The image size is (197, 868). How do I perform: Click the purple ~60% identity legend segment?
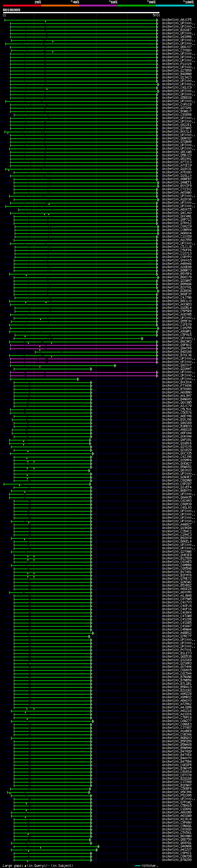point(99,6)
